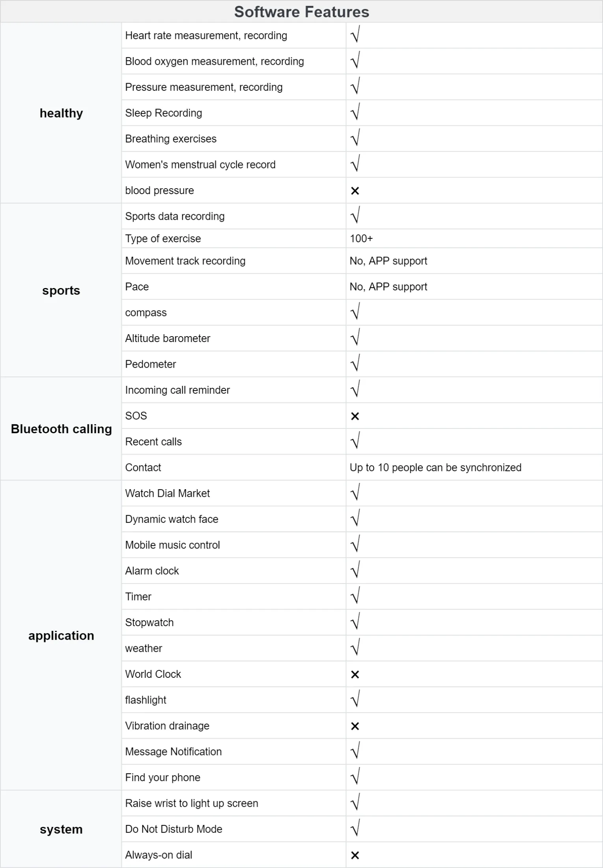Click the checkmark for Do Not Disturb Mode
603x868 pixels.
[x=355, y=829]
